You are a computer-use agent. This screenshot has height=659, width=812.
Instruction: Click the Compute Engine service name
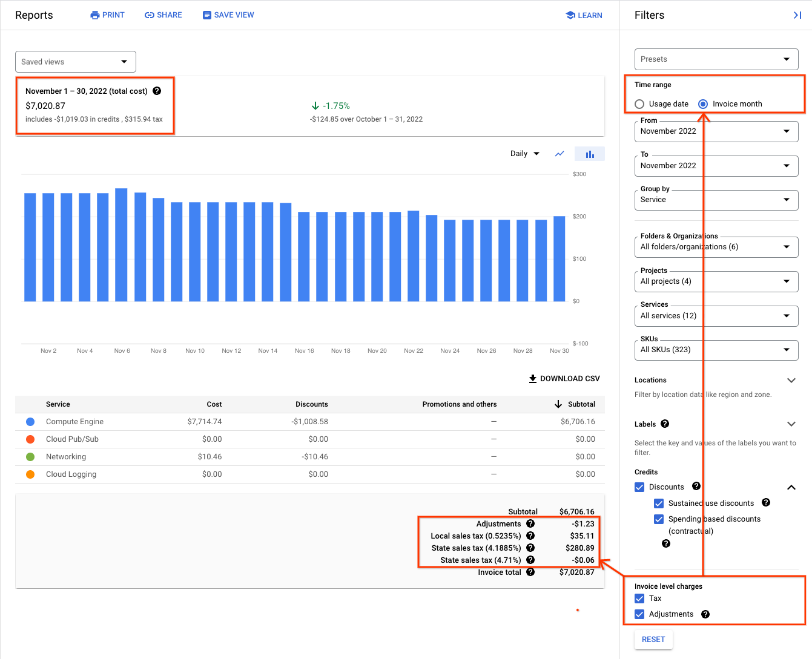[x=74, y=422]
